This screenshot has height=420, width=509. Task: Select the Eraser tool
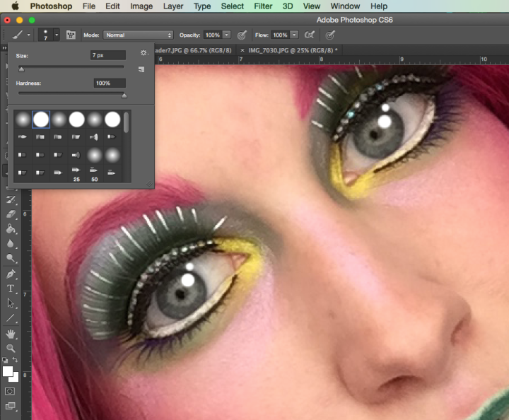pyautogui.click(x=11, y=214)
